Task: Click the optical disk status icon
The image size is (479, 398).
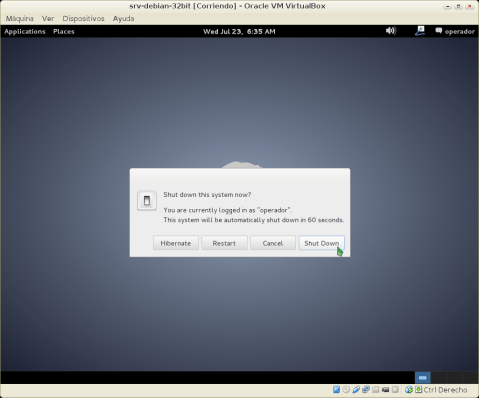Action: (346, 389)
